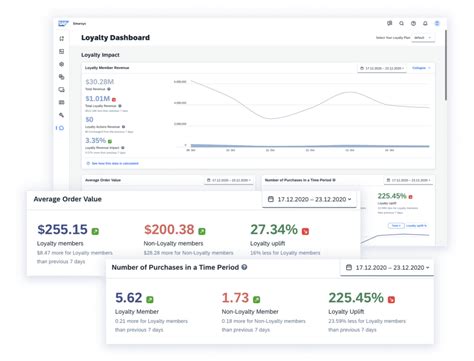Screen dimensions: 474x361
Task: Select the wrench tool icon in sidebar
Action: (x=62, y=115)
